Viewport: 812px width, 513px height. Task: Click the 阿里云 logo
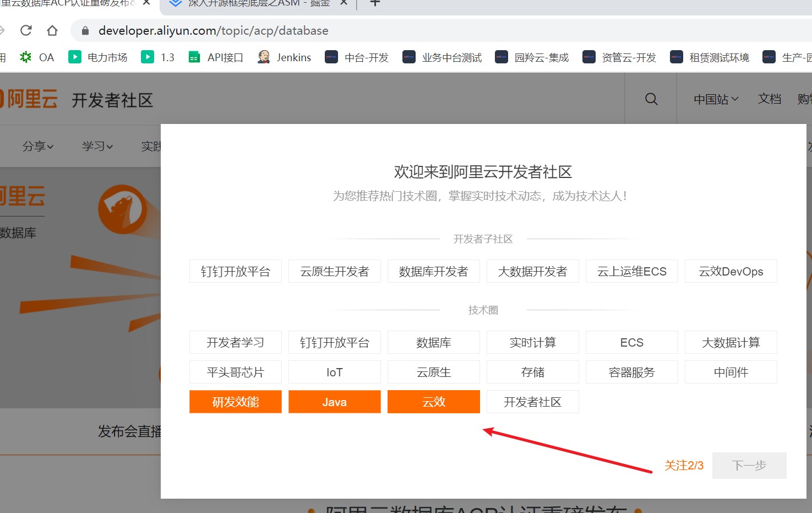(x=29, y=100)
